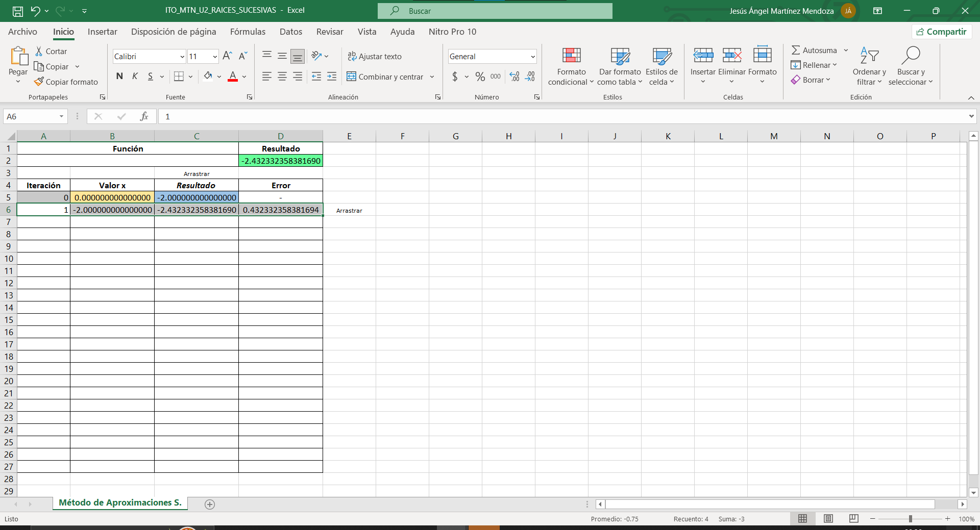Viewport: 980px width, 530px height.
Task: Decrease font size
Action: tap(243, 56)
